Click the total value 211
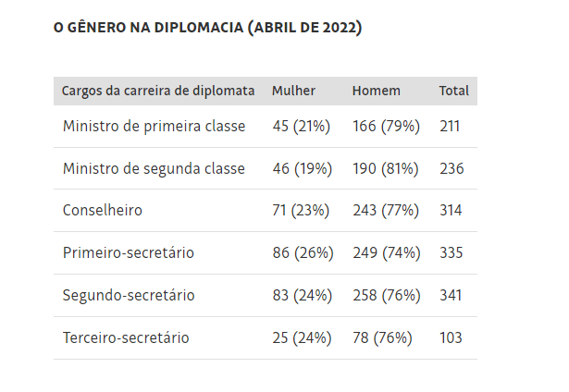This screenshot has width=569, height=392. point(451,126)
